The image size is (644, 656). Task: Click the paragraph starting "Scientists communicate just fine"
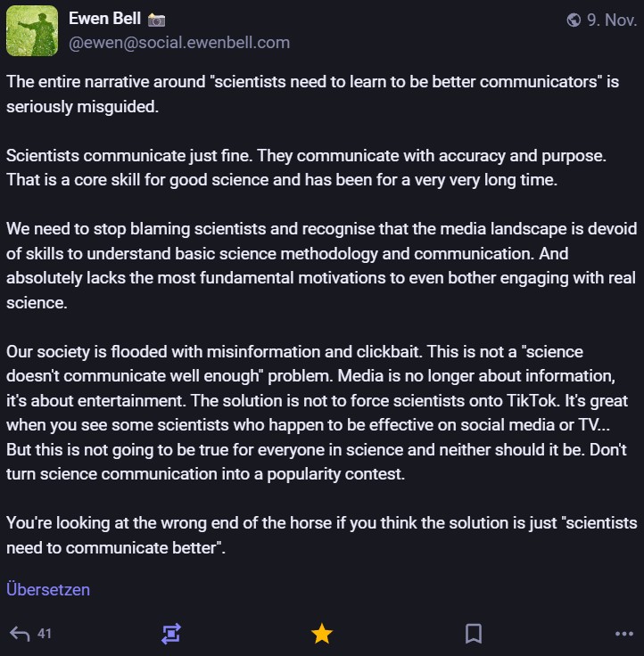[306, 167]
